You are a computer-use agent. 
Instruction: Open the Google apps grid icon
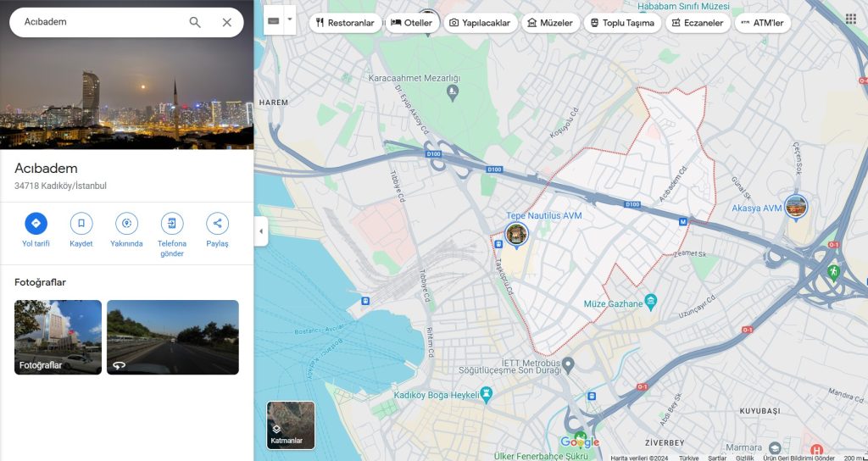click(851, 19)
